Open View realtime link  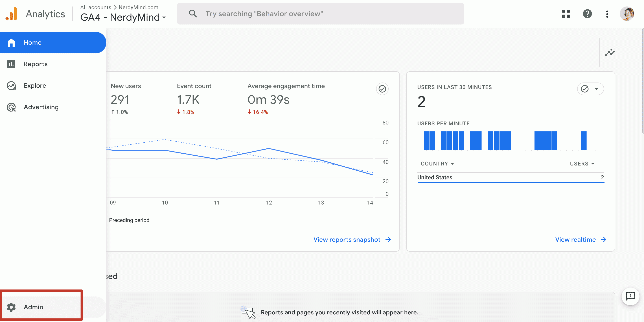(x=580, y=239)
